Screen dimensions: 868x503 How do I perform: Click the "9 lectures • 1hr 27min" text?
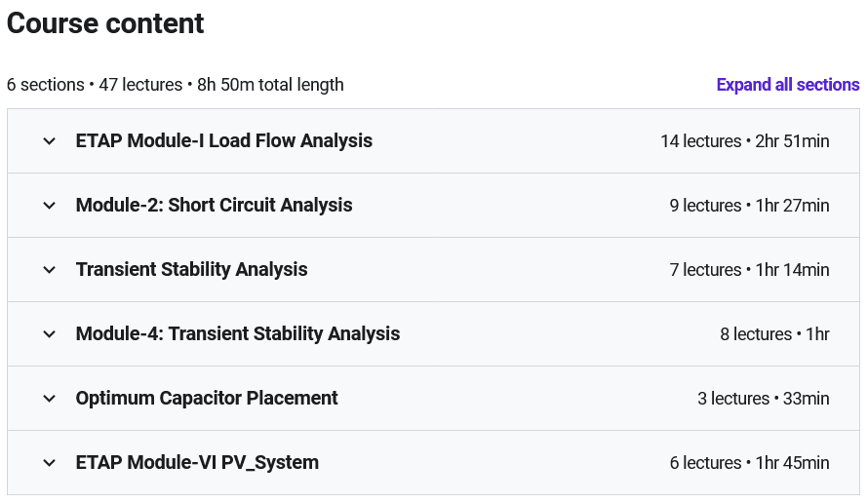tap(749, 206)
